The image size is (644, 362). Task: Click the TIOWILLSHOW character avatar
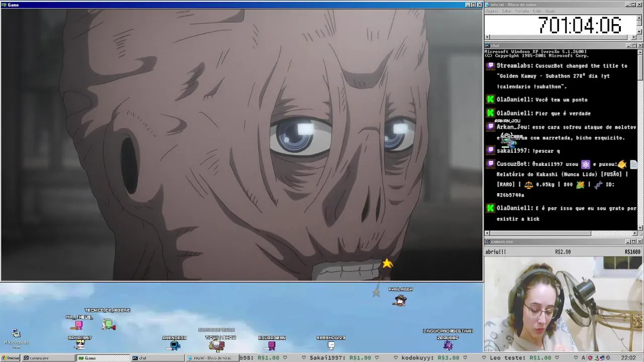[217, 345]
